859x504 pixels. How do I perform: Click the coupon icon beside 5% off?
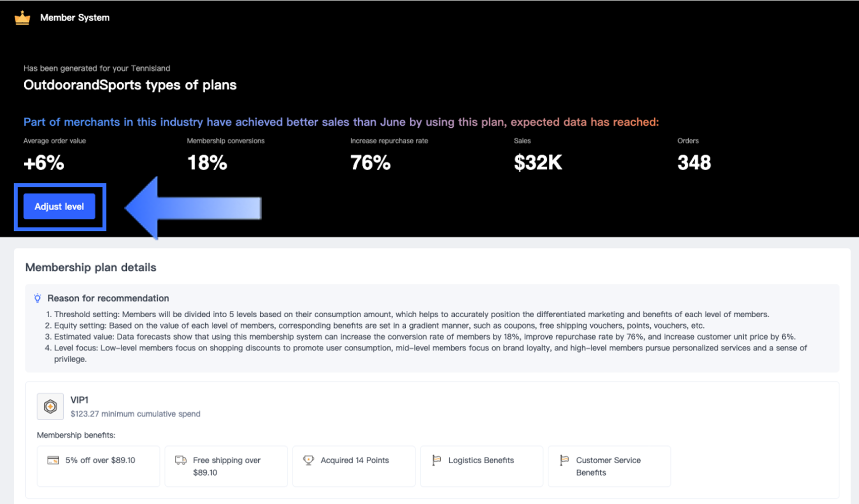point(53,460)
